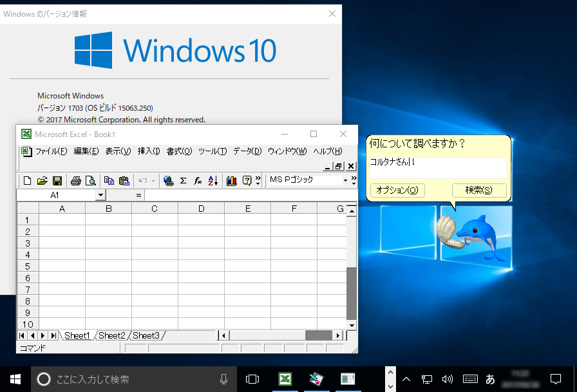The image size is (577, 392).
Task: Open ツール(T) menu
Action: (213, 151)
